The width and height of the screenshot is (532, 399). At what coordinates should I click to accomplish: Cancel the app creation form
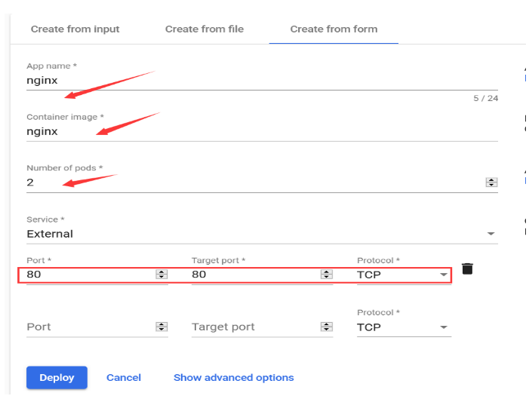[124, 377]
